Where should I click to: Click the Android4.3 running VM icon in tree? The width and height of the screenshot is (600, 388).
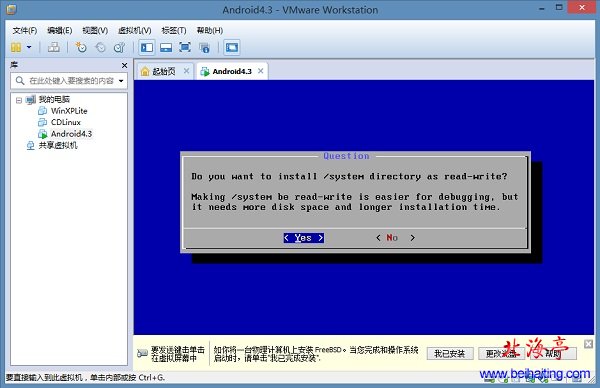(42, 134)
